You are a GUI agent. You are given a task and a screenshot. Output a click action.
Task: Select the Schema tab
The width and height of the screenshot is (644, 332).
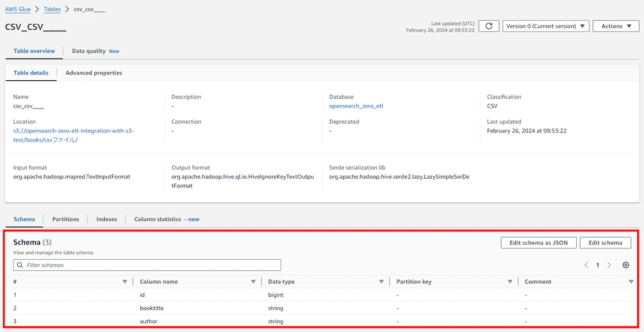point(24,219)
